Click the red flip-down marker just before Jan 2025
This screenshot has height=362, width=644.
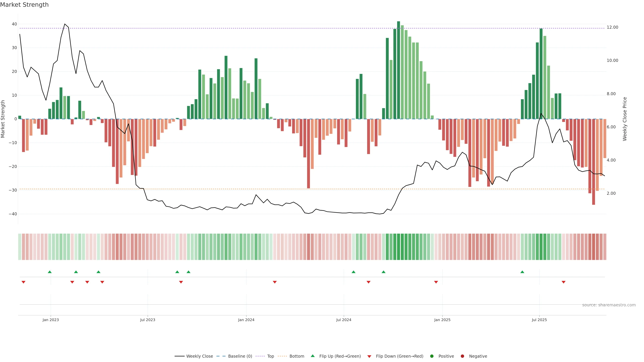[436, 282]
